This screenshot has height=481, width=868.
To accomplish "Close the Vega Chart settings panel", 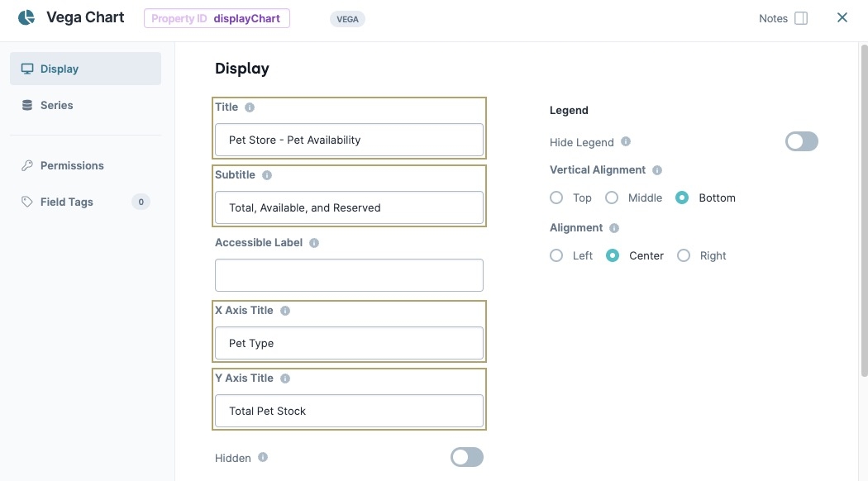I will (842, 17).
